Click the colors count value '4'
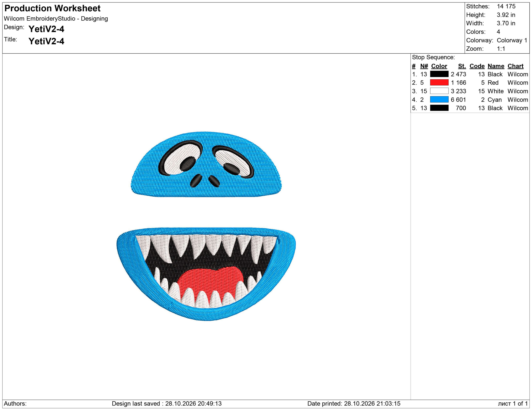Image resolution: width=532 pixels, height=409 pixels. pos(498,32)
